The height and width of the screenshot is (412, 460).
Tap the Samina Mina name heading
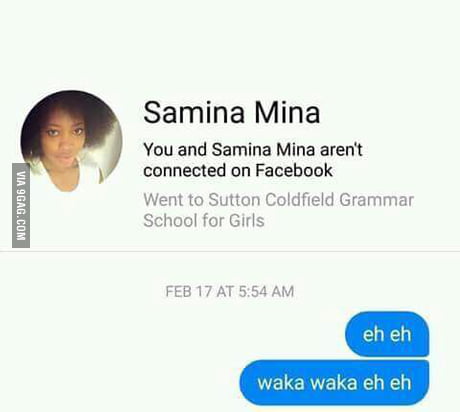point(232,112)
